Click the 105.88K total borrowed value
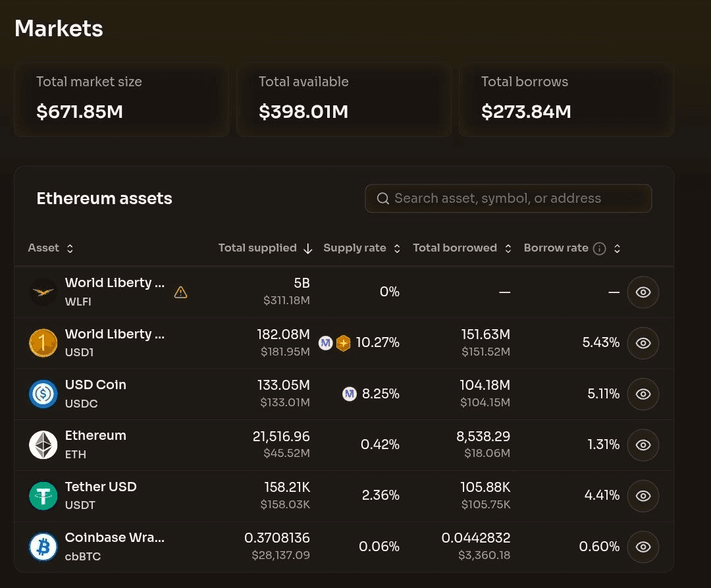This screenshot has width=711, height=588. point(485,487)
